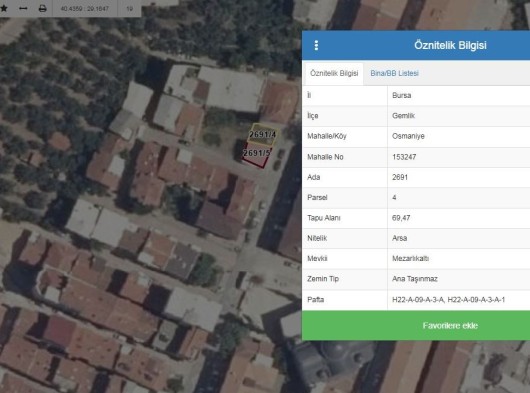Click the Nitelik row label
The height and width of the screenshot is (393, 530).
[317, 238]
